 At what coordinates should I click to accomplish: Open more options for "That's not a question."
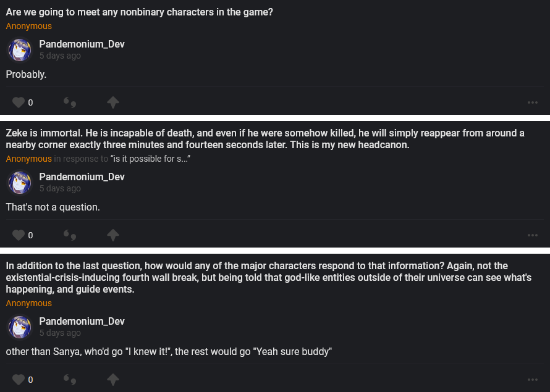[x=533, y=235]
